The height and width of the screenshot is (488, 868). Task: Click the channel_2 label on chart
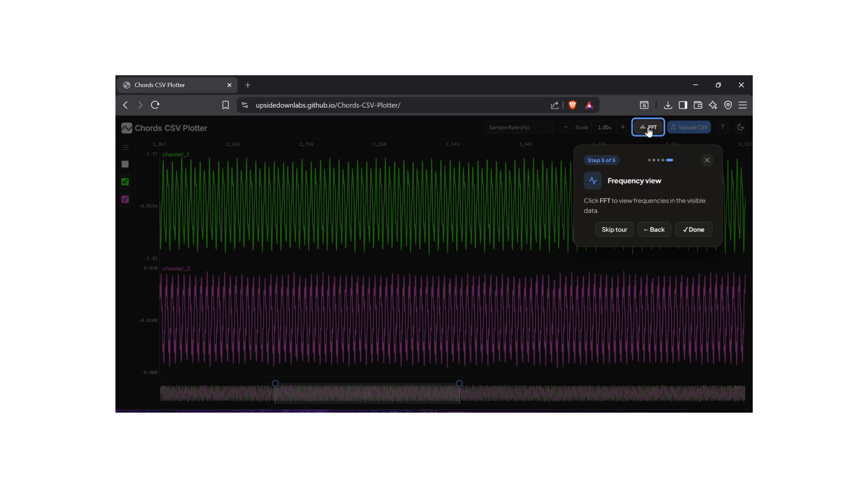tap(176, 269)
